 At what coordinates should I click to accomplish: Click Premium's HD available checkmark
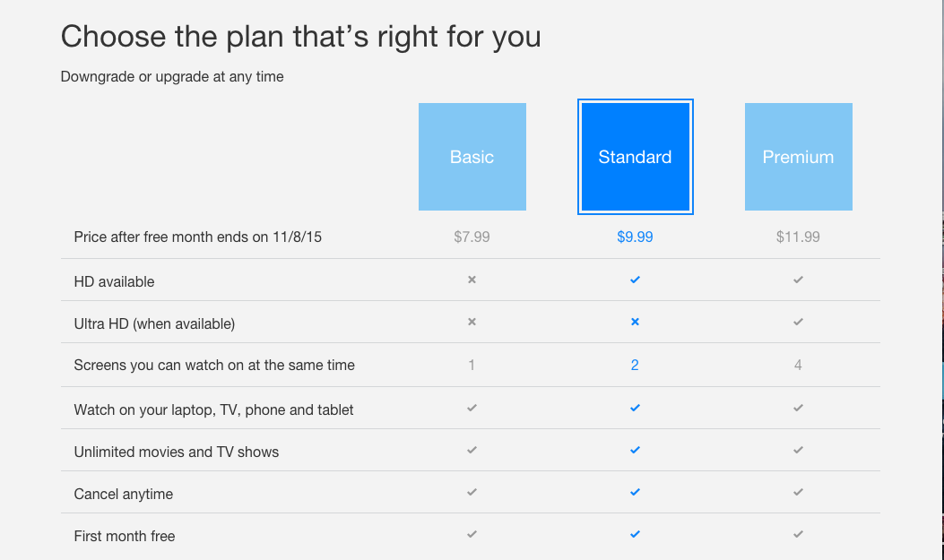(x=798, y=280)
